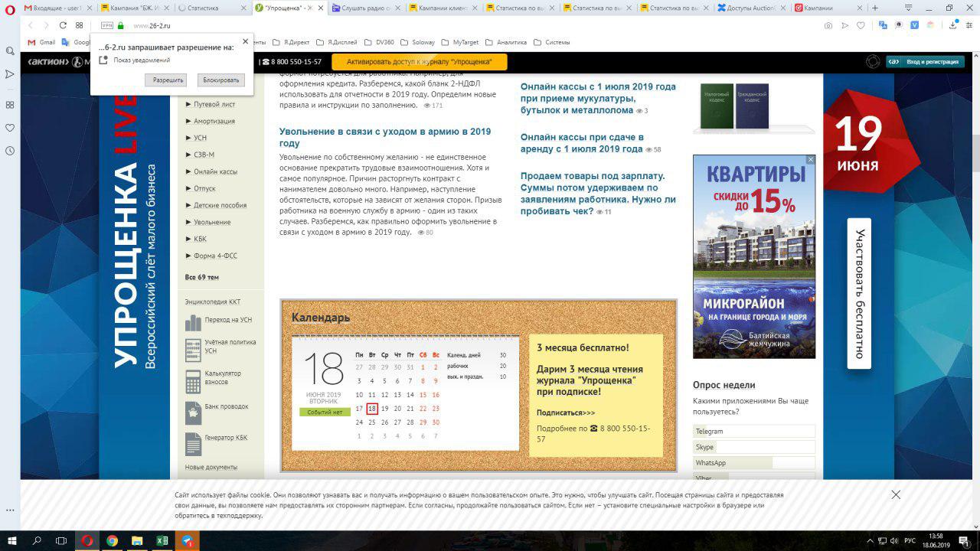Switch to Слушать радио tab
This screenshot has width=980, height=551.
367,8
